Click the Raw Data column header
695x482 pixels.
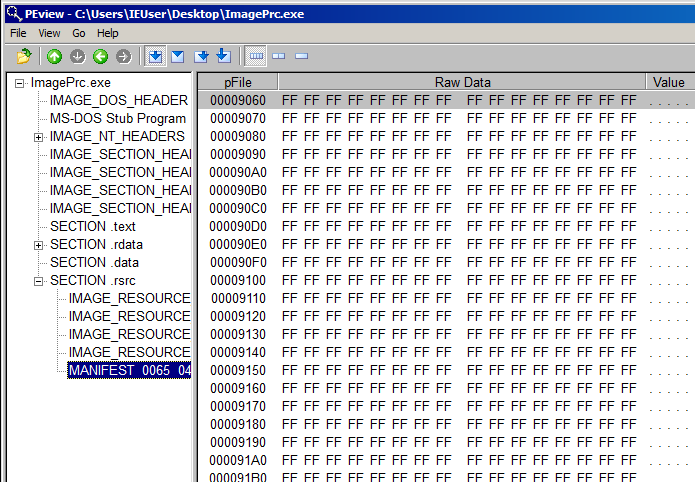462,82
